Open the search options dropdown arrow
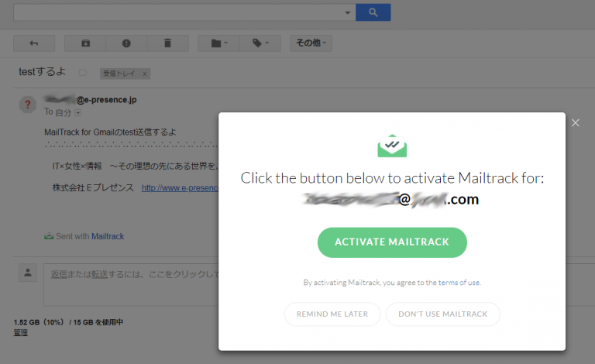This screenshot has width=595, height=364. click(348, 13)
